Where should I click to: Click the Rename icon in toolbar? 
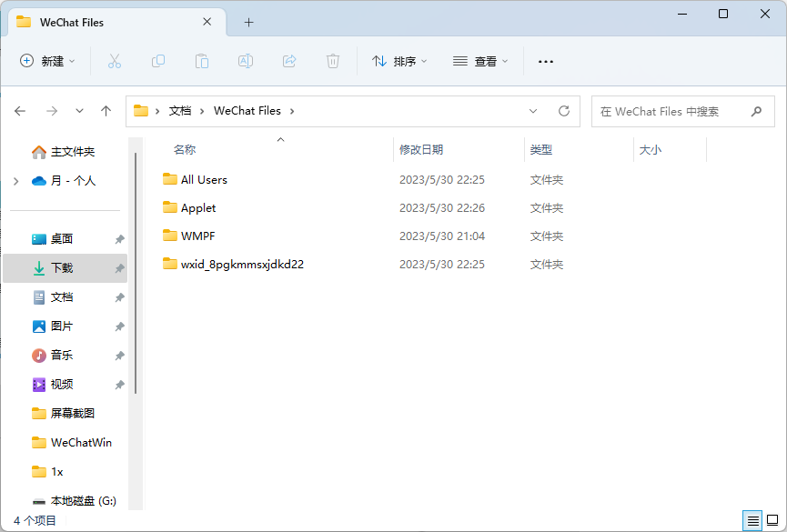(x=246, y=61)
